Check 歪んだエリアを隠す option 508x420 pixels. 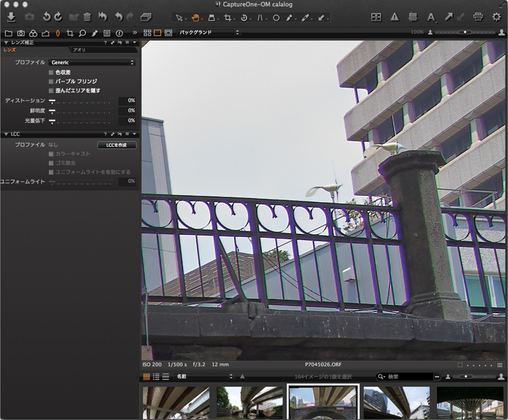(x=51, y=90)
